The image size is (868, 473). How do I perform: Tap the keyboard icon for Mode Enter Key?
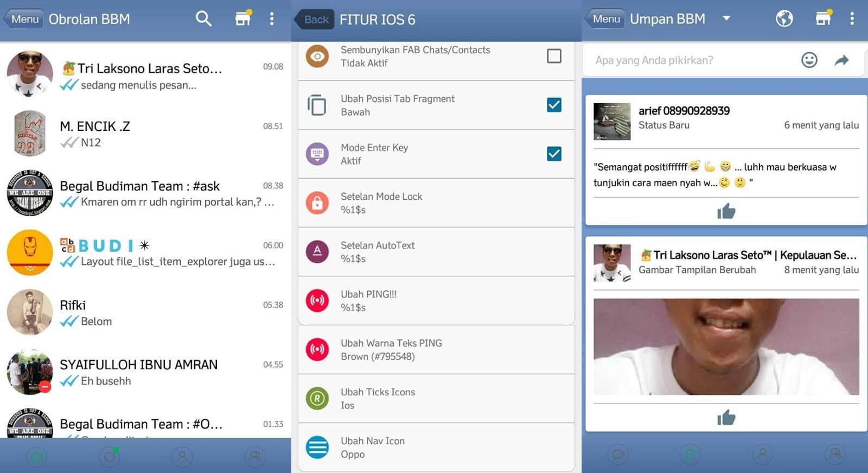pyautogui.click(x=317, y=154)
